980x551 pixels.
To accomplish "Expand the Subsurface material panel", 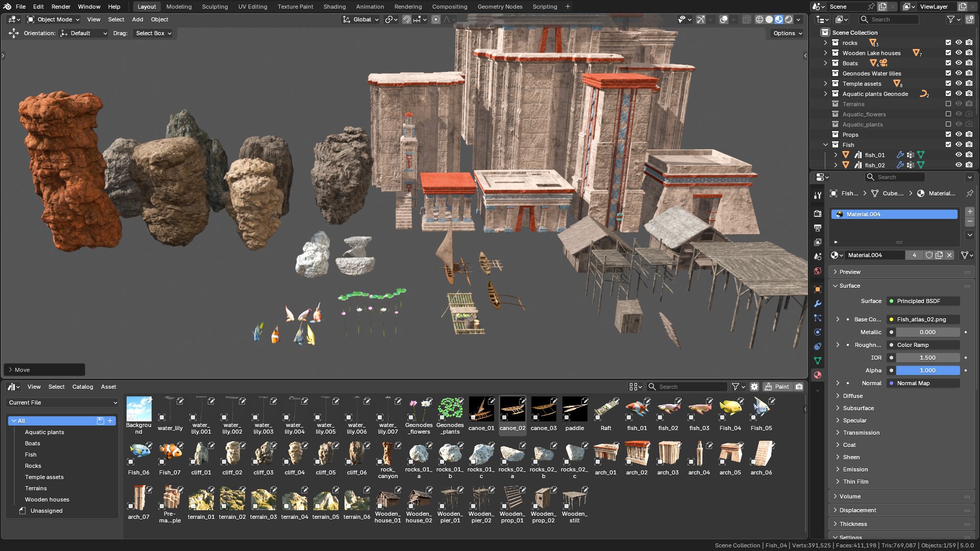I will click(858, 408).
